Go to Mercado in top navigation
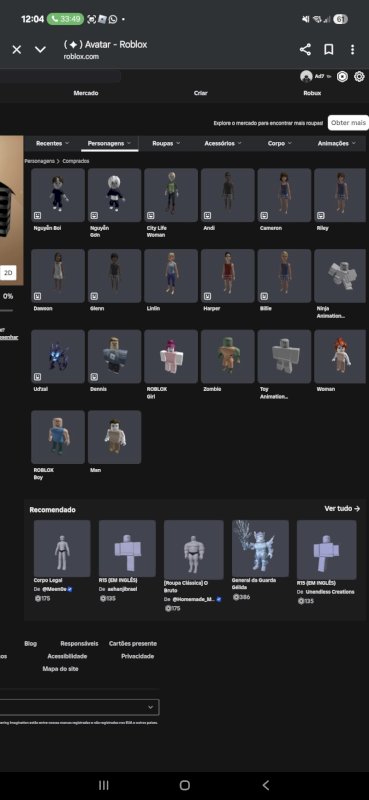This screenshot has height=800, width=369. click(86, 93)
